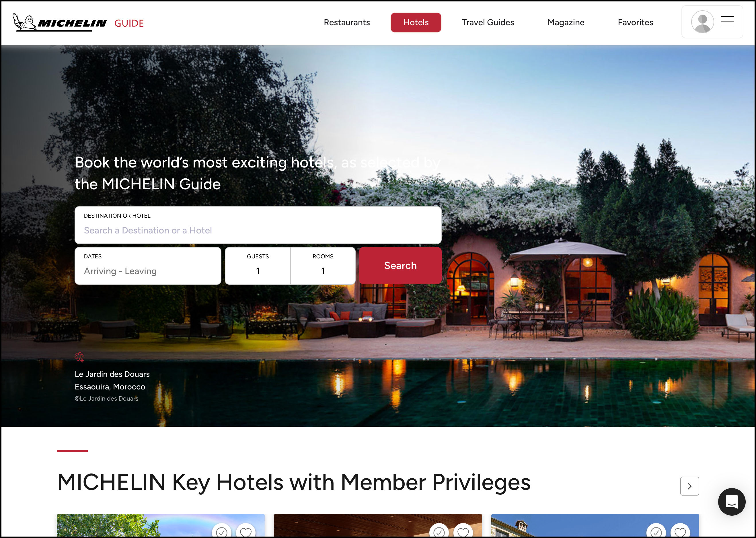This screenshot has width=756, height=538.
Task: Favorite the third hotel card heart icon
Action: point(680,531)
